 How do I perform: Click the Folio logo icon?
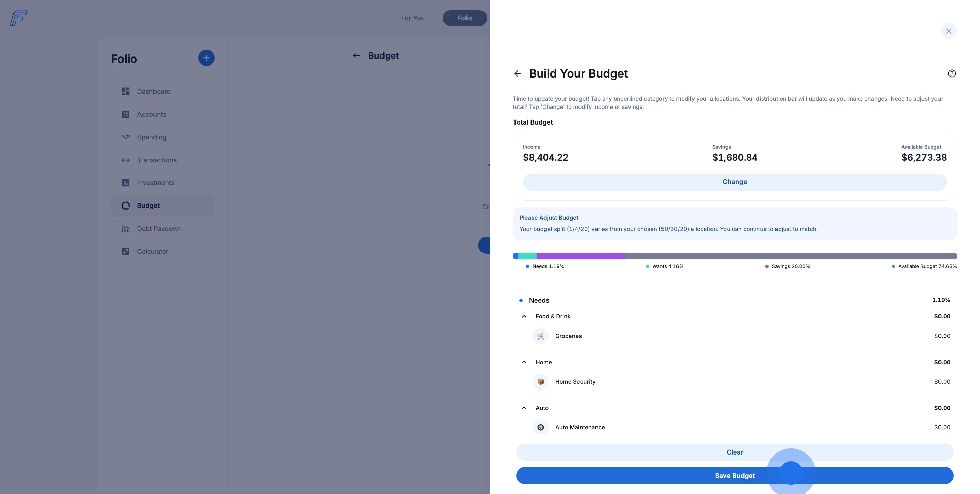pyautogui.click(x=19, y=18)
